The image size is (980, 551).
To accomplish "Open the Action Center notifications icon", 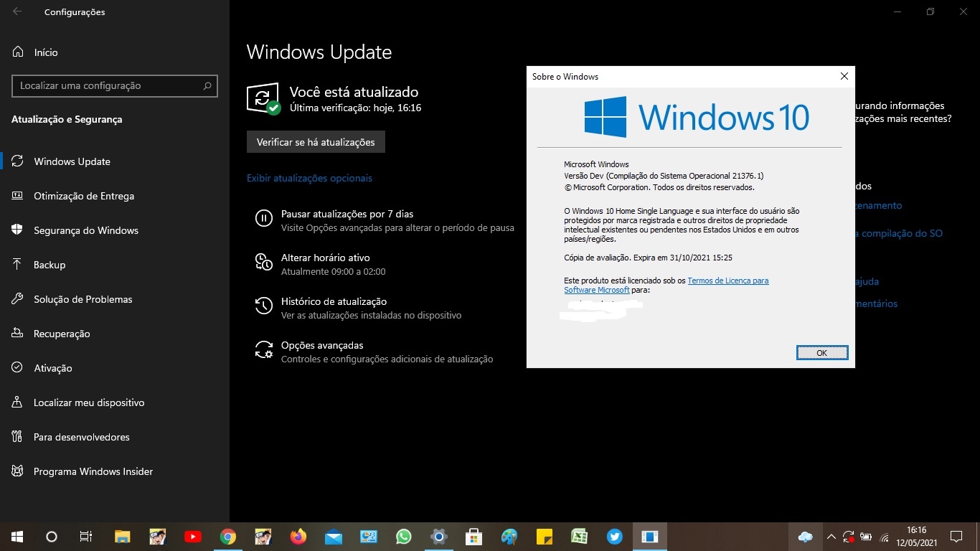I will (956, 537).
